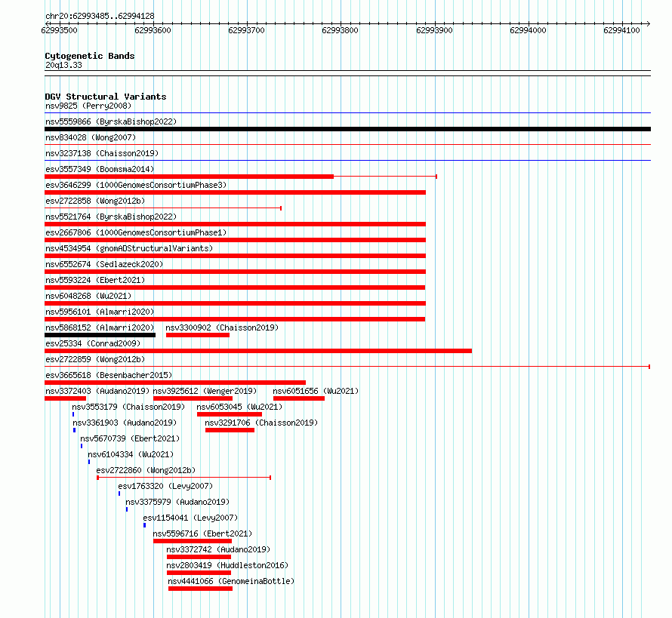Click the nsv4441066 (GenomeinaBottle) red bar

coord(200,589)
